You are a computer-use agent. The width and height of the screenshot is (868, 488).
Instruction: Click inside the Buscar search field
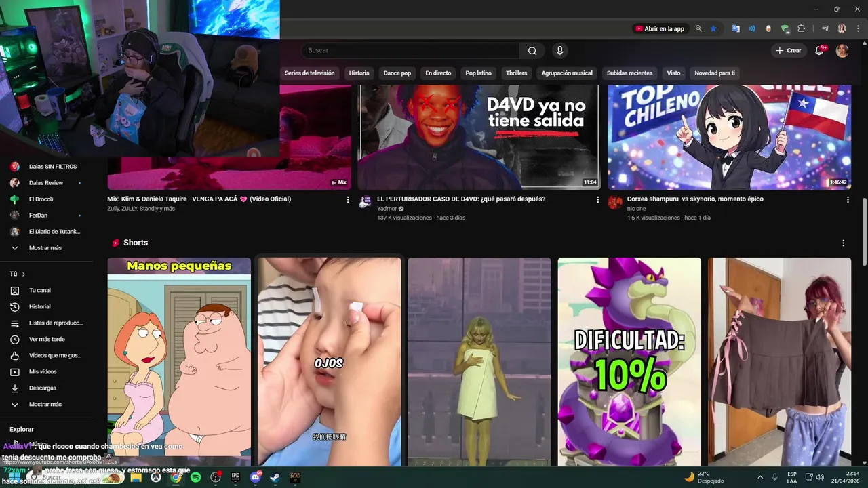[410, 51]
